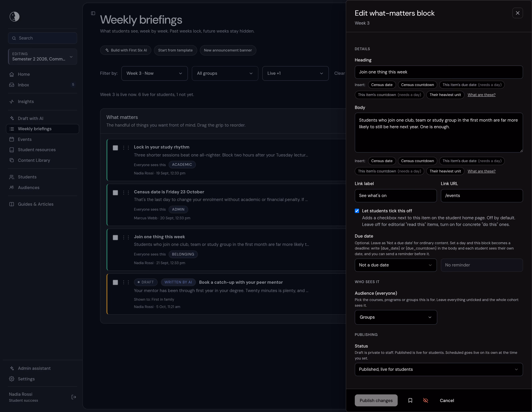
Task: Click the app logo at top left
Action: 14,17
